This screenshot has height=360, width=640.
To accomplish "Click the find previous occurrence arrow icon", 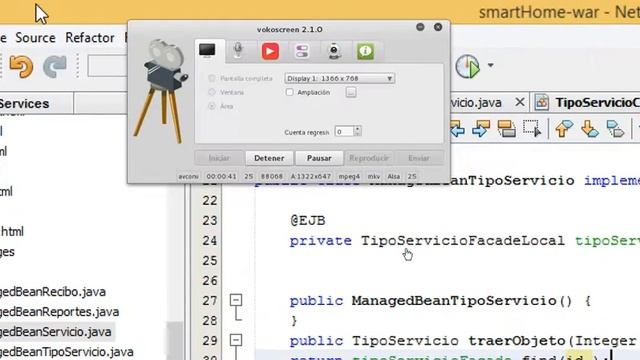I will (458, 129).
